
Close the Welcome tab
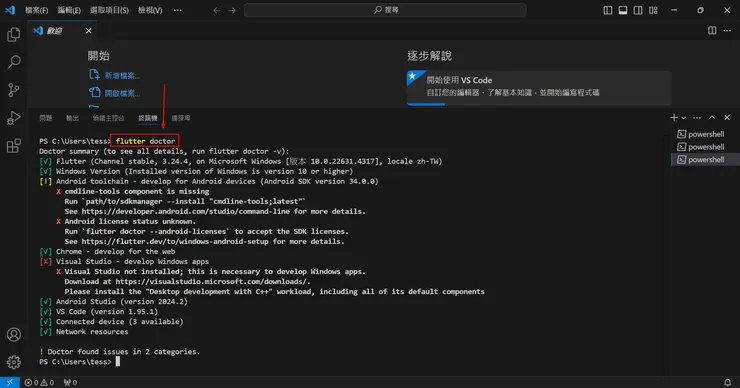(x=88, y=31)
